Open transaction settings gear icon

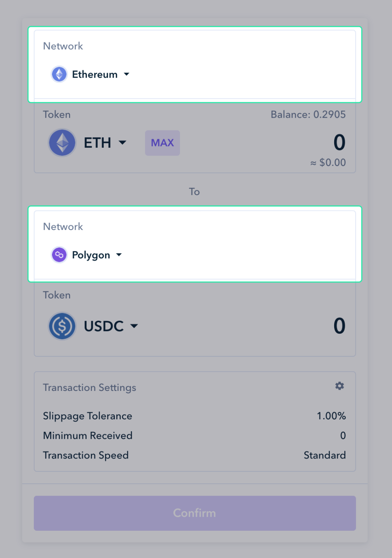click(340, 386)
